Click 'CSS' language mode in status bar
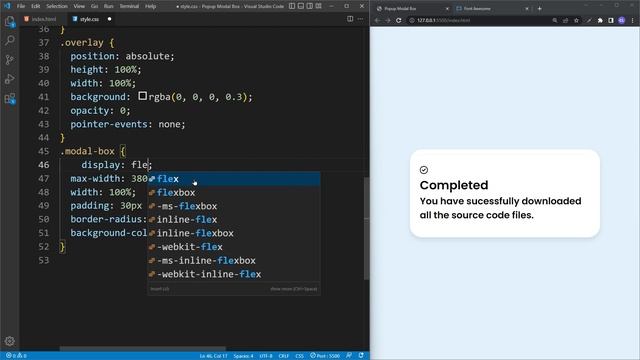The width and height of the screenshot is (640, 360). click(x=299, y=356)
